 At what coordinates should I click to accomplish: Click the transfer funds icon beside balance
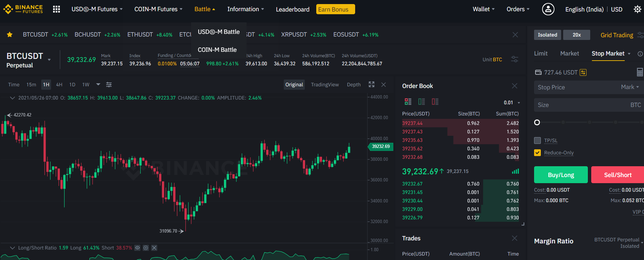coord(583,72)
